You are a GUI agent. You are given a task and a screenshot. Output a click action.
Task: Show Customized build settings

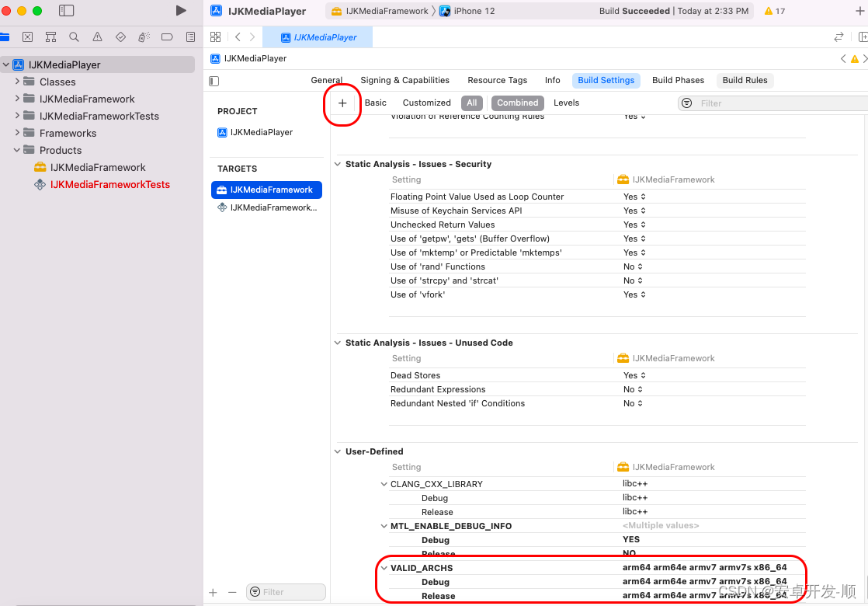[426, 103]
